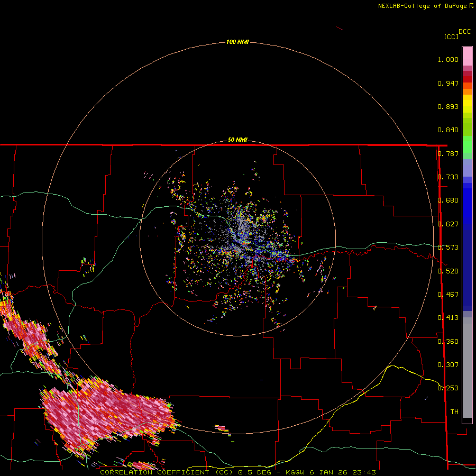Select the 0.520 scale value
This screenshot has height=476, width=476.
point(448,271)
